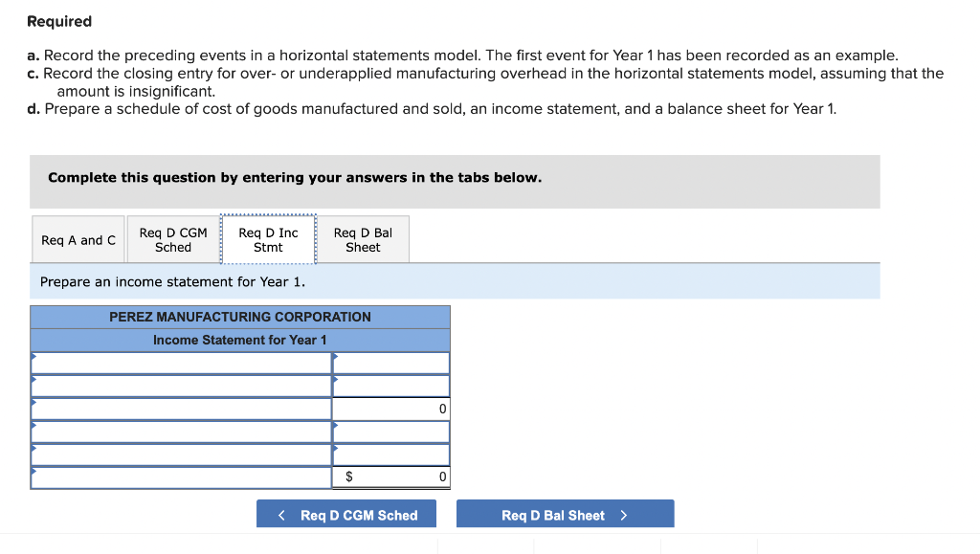The width and height of the screenshot is (980, 554).
Task: Click the Req D Bal Sheet next button
Action: pos(565,514)
